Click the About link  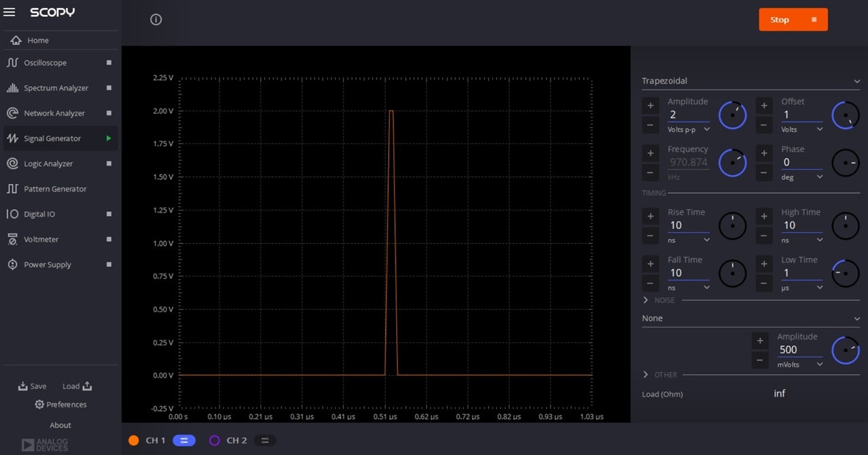(60, 425)
